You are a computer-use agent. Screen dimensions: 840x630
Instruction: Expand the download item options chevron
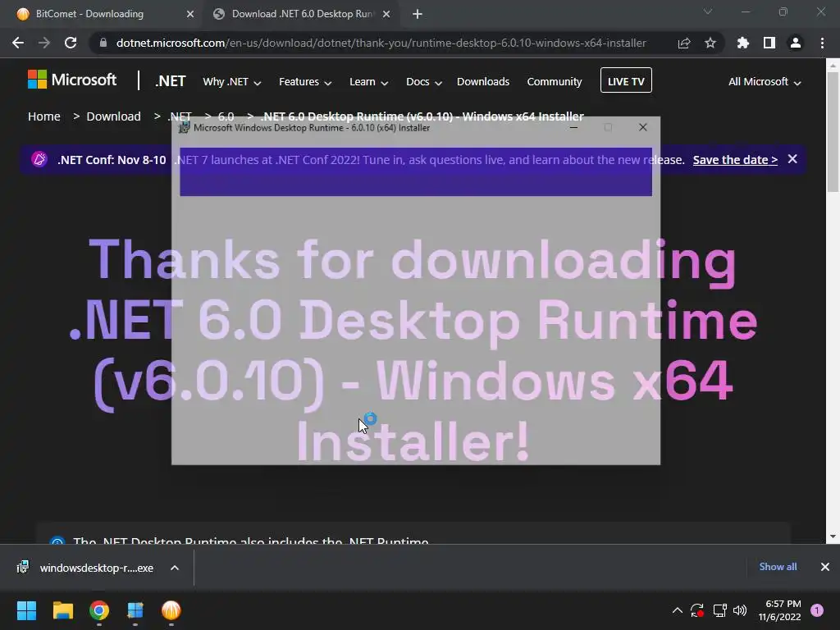coord(174,568)
